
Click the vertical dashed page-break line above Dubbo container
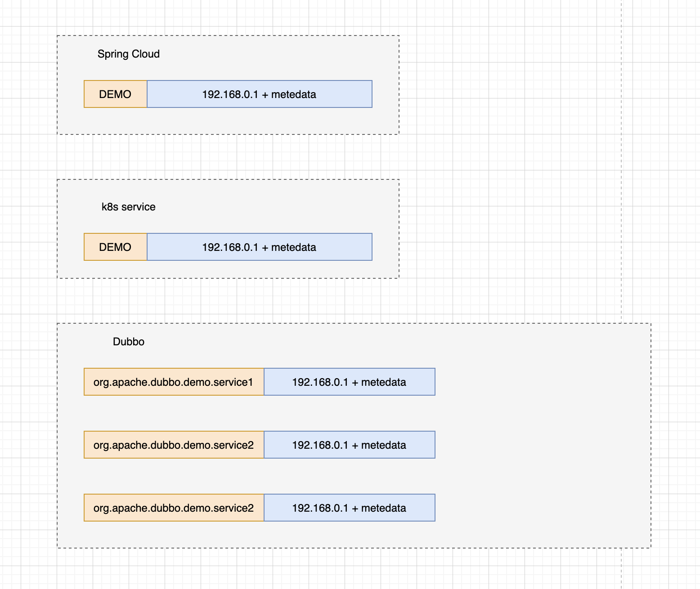pyautogui.click(x=621, y=180)
